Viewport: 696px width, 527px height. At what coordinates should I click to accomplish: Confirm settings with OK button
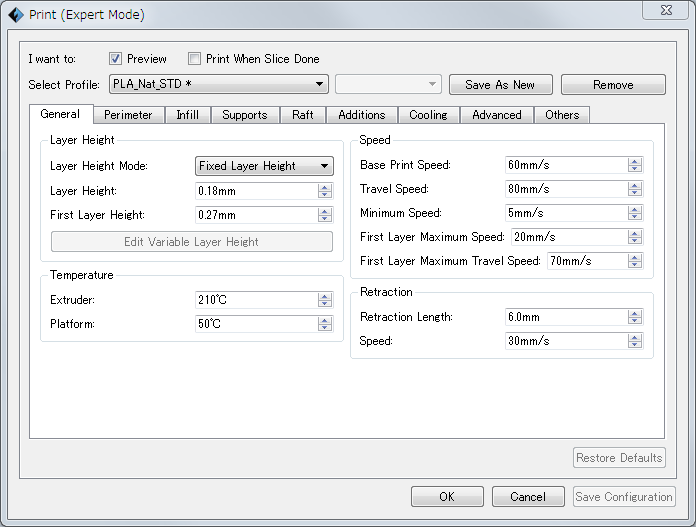pos(447,496)
